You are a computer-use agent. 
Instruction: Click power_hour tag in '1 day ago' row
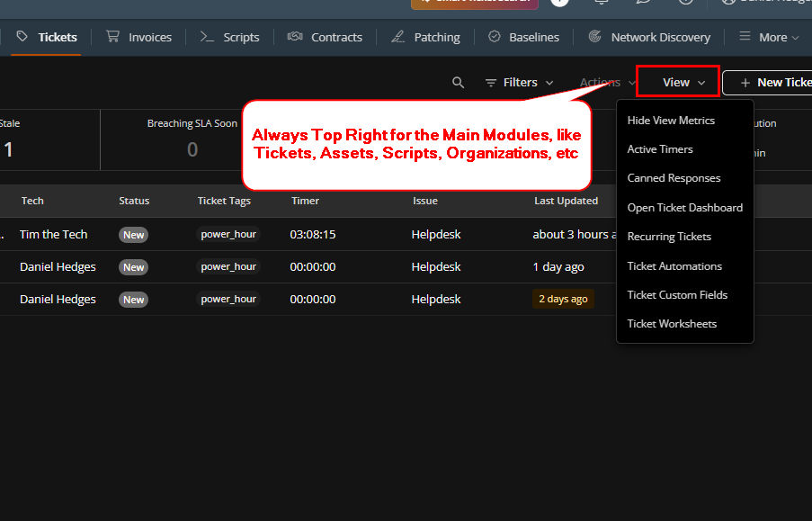228,266
